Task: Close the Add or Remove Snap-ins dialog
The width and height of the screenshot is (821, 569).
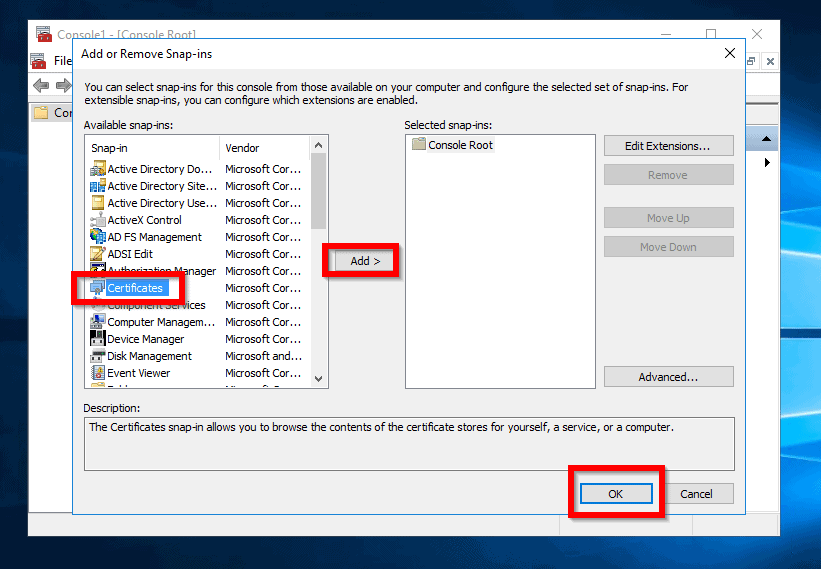Action: tap(730, 53)
